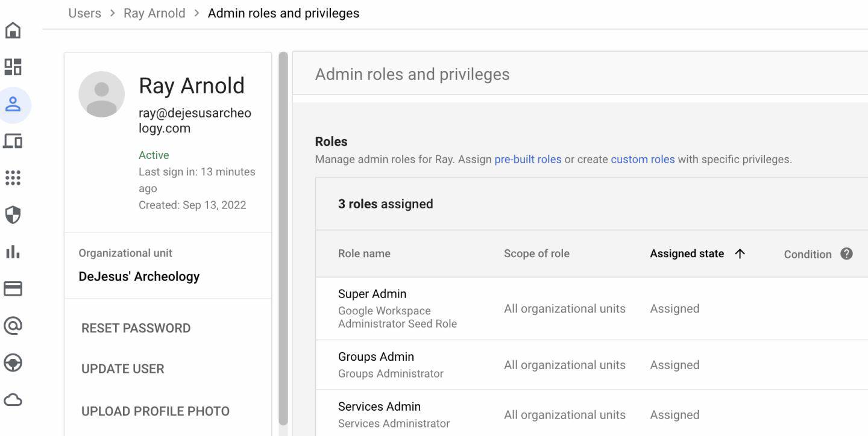Click UPLOAD PROFILE PHOTO
The image size is (868, 436).
pos(155,411)
